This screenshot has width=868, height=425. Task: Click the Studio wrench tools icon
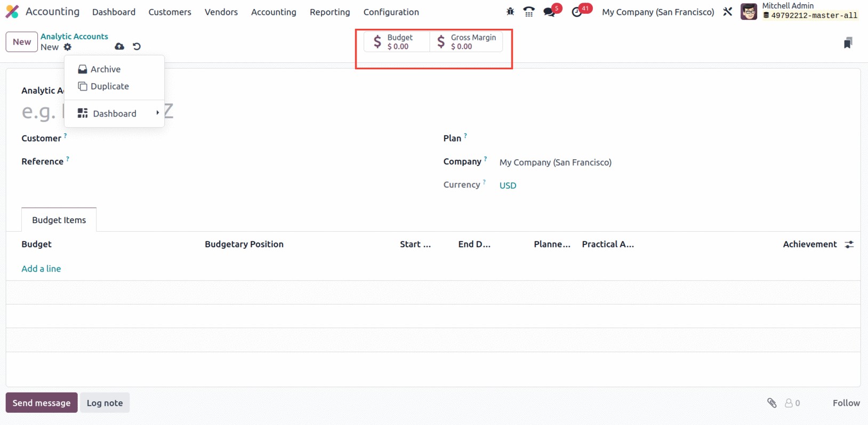tap(727, 12)
